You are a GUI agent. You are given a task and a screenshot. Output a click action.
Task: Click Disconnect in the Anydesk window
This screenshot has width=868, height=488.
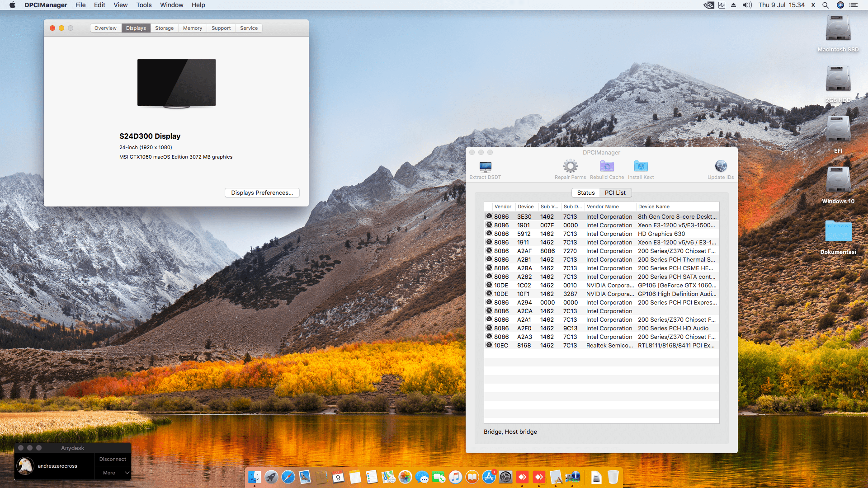(113, 459)
